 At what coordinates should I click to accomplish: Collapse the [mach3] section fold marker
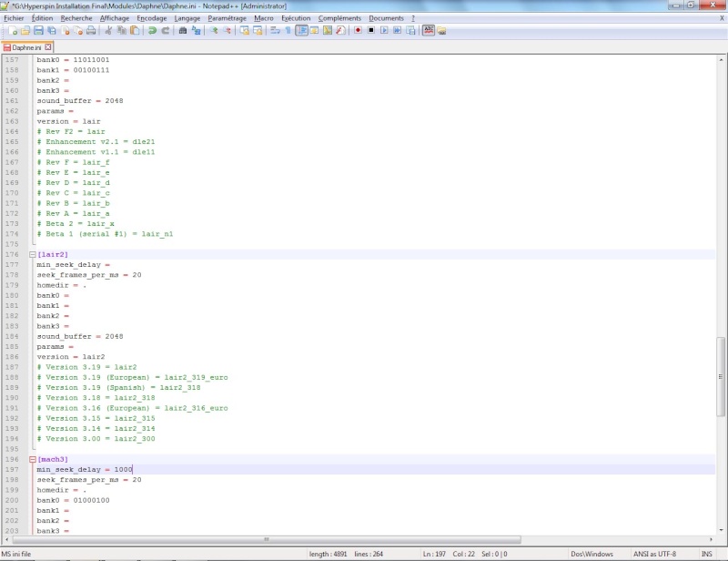coord(33,459)
